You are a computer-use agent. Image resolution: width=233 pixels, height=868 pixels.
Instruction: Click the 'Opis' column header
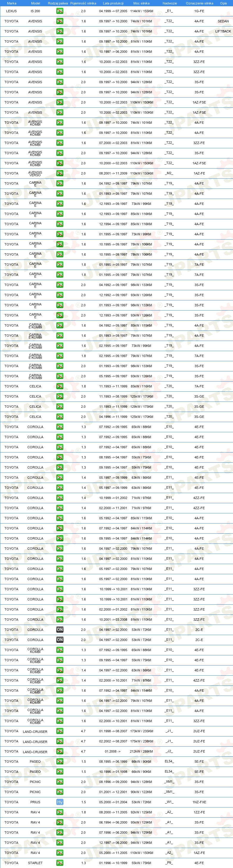[x=223, y=3]
